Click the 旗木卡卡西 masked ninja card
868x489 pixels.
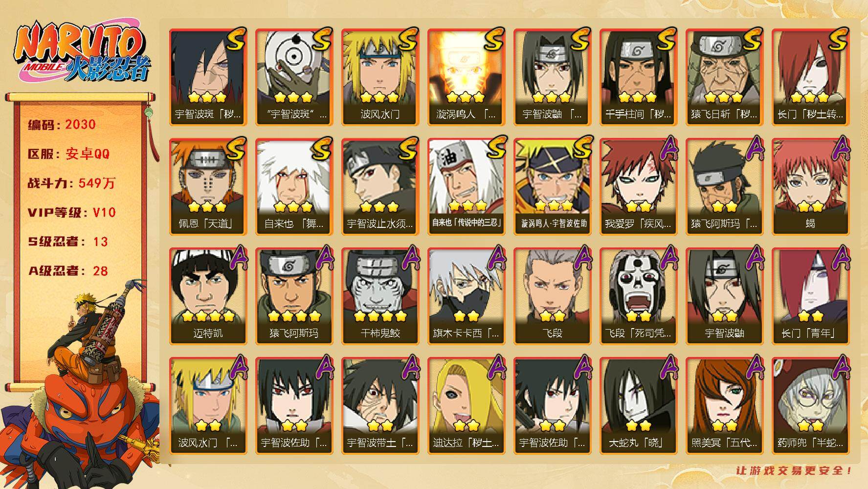pos(466,296)
